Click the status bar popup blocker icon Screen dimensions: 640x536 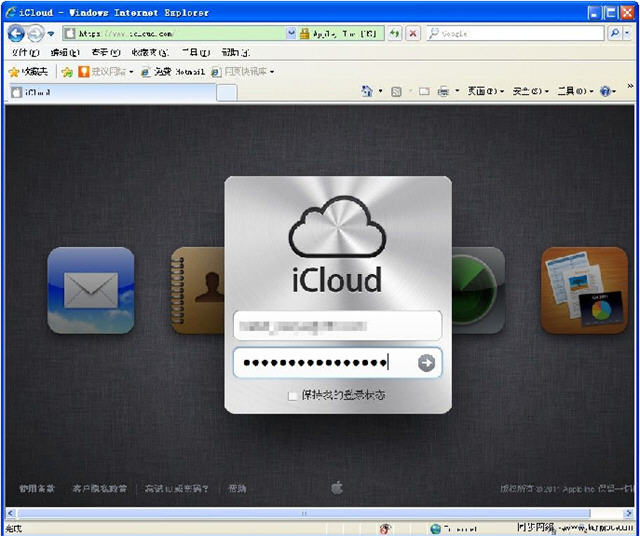(x=384, y=529)
